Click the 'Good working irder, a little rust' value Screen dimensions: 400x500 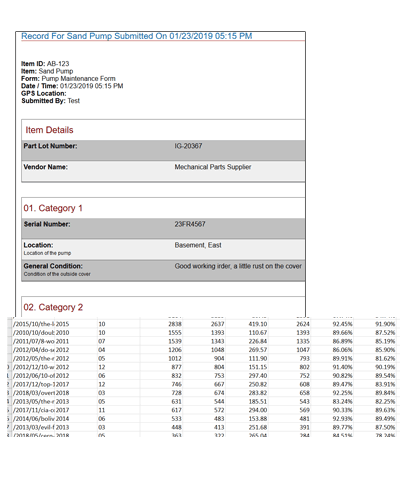238,266
